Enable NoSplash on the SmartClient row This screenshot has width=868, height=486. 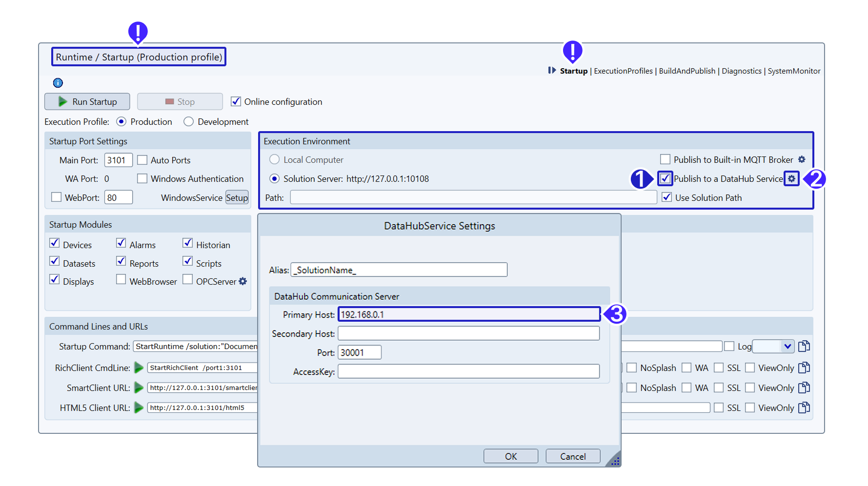pyautogui.click(x=632, y=388)
